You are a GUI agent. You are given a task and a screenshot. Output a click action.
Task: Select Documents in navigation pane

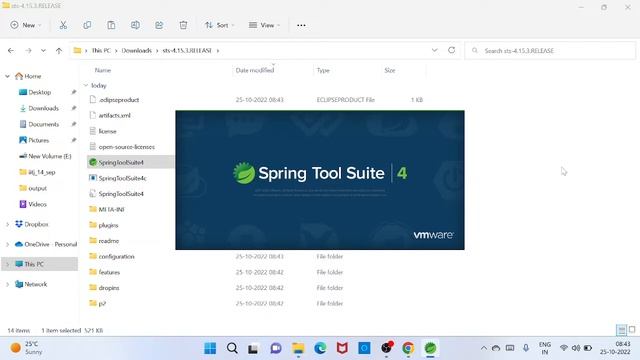pyautogui.click(x=43, y=124)
